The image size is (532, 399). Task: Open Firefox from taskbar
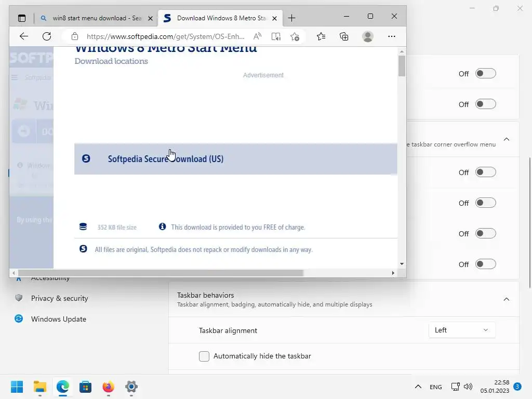click(108, 387)
